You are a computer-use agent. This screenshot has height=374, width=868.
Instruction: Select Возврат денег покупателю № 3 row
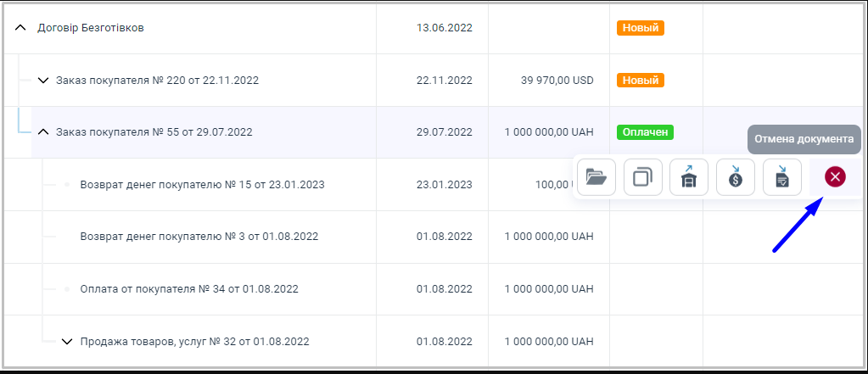click(199, 237)
